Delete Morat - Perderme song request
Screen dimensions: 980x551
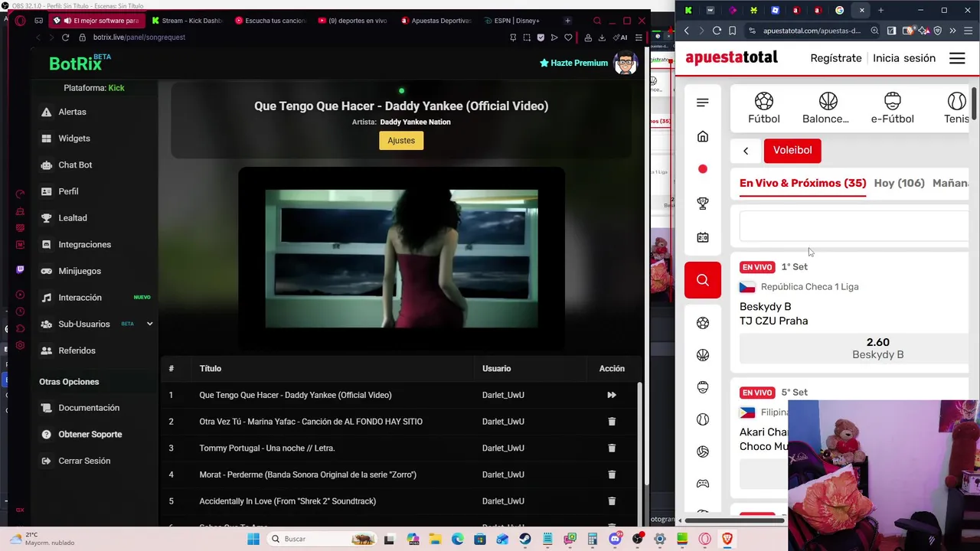pos(612,474)
